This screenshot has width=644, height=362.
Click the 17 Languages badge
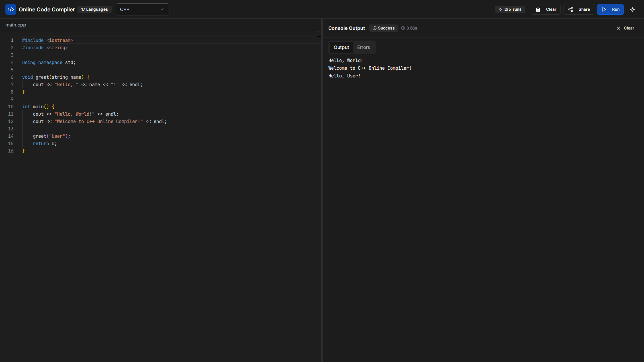(94, 9)
